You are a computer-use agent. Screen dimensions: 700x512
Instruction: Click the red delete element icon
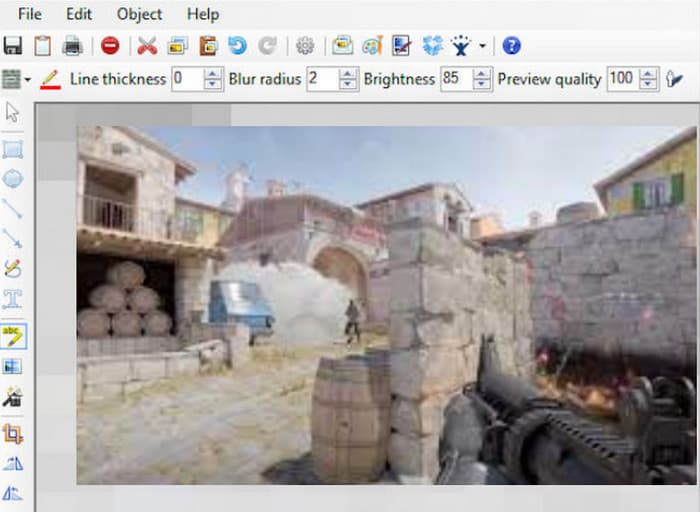pos(110,46)
